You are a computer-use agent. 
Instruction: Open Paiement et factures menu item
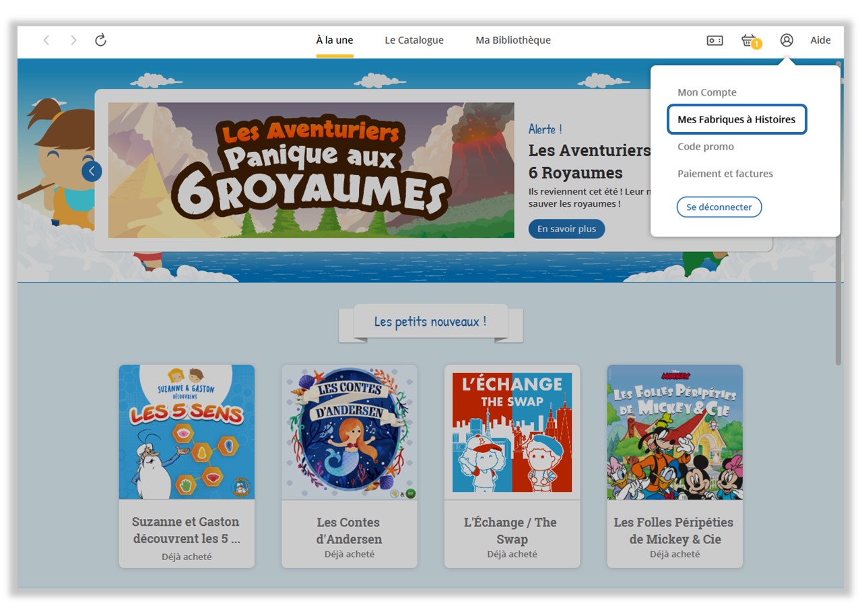(725, 173)
